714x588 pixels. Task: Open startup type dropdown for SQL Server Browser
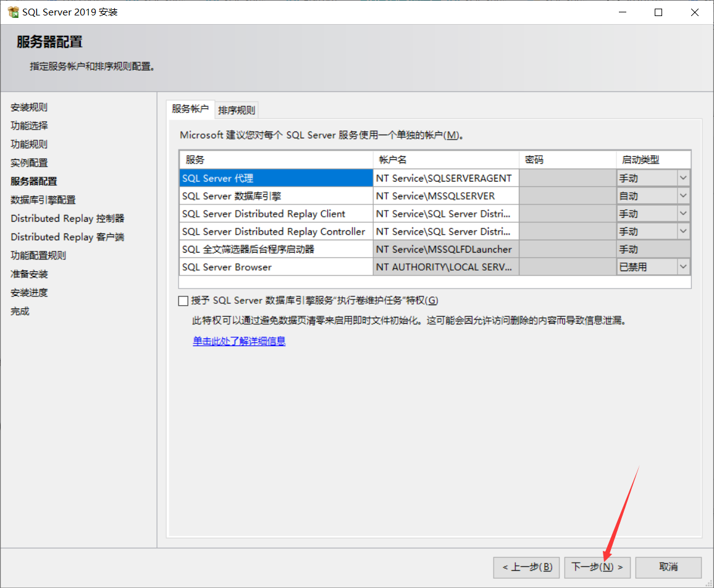[x=683, y=267]
